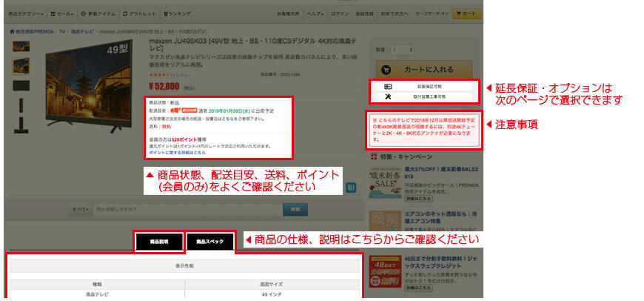The height and width of the screenshot is (301, 644).
Task: Select the third dark TV thumbnail
Action: [21, 85]
